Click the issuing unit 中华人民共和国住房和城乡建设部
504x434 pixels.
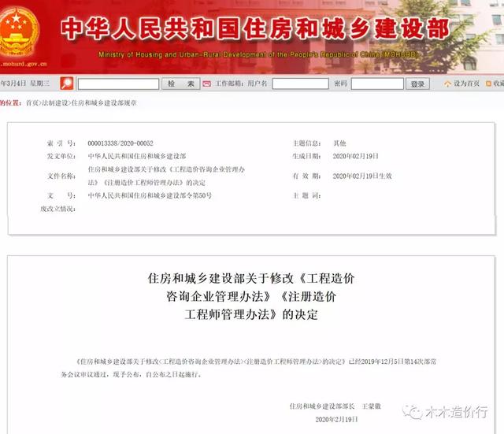[137, 156]
